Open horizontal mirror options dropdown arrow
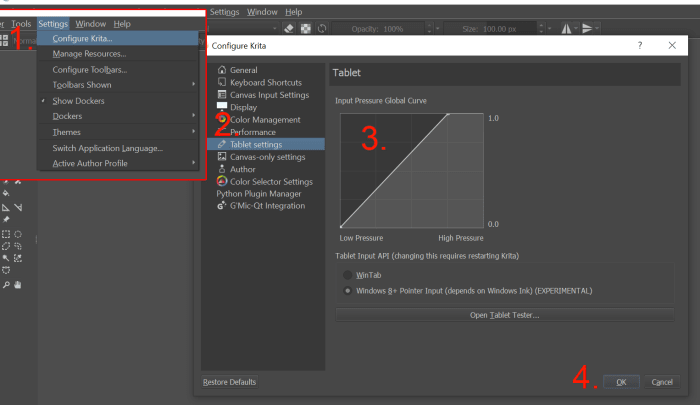 coord(576,29)
